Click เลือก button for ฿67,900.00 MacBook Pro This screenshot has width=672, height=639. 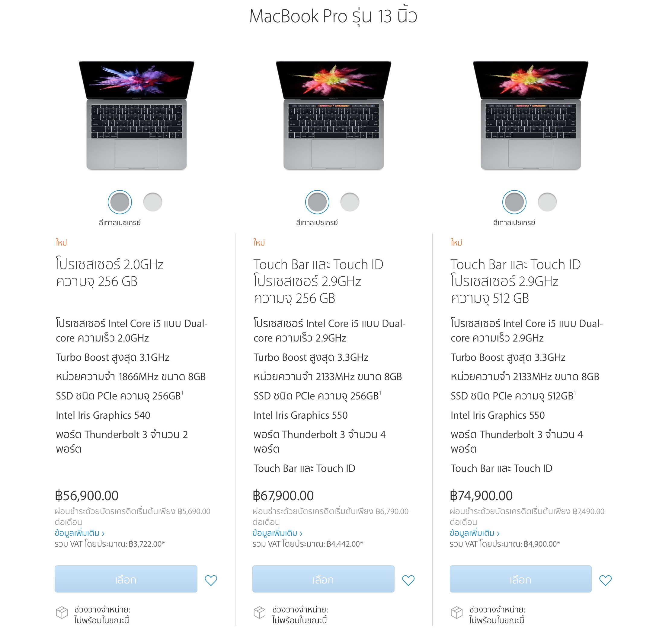(x=323, y=579)
